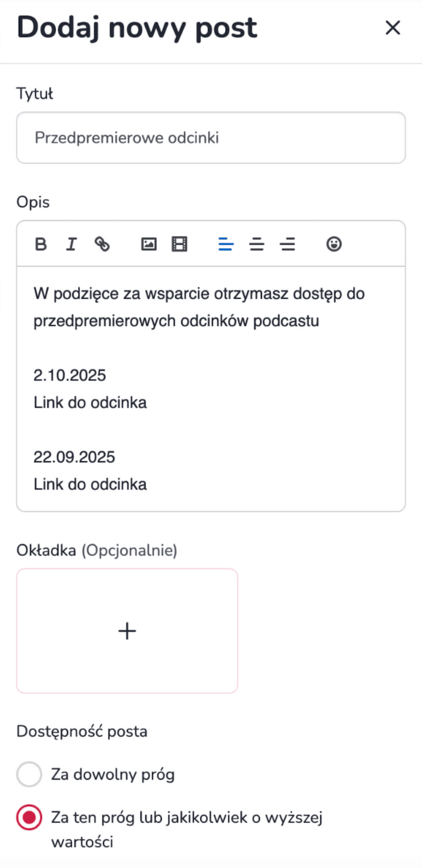Click the 'Link do odcinka' line under 22.09.2025
Image resolution: width=422 pixels, height=868 pixels.
90,485
